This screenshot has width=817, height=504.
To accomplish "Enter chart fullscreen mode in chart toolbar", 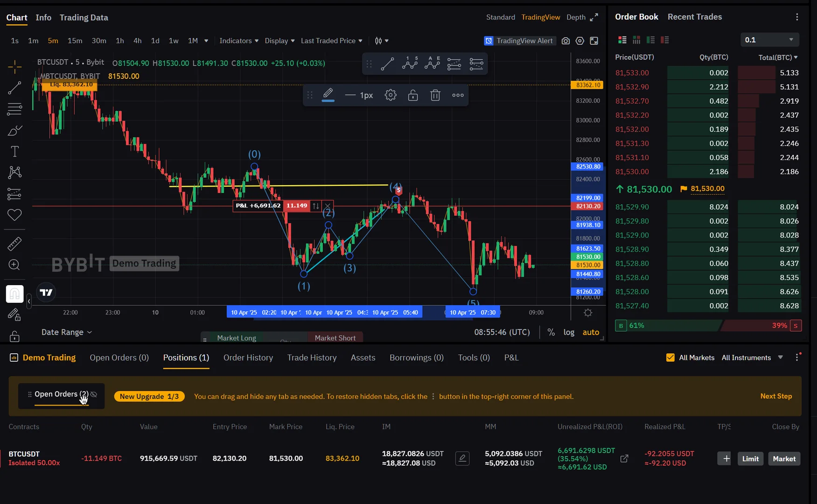I will click(594, 41).
